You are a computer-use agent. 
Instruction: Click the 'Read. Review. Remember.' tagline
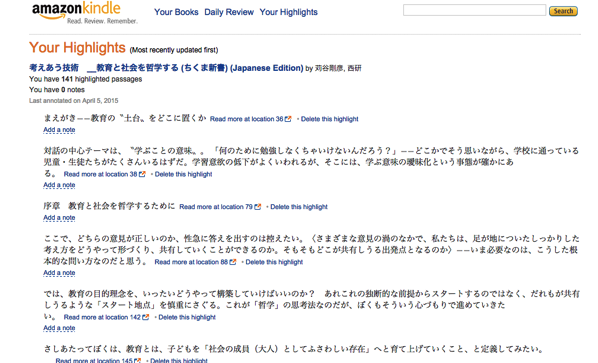pos(102,21)
